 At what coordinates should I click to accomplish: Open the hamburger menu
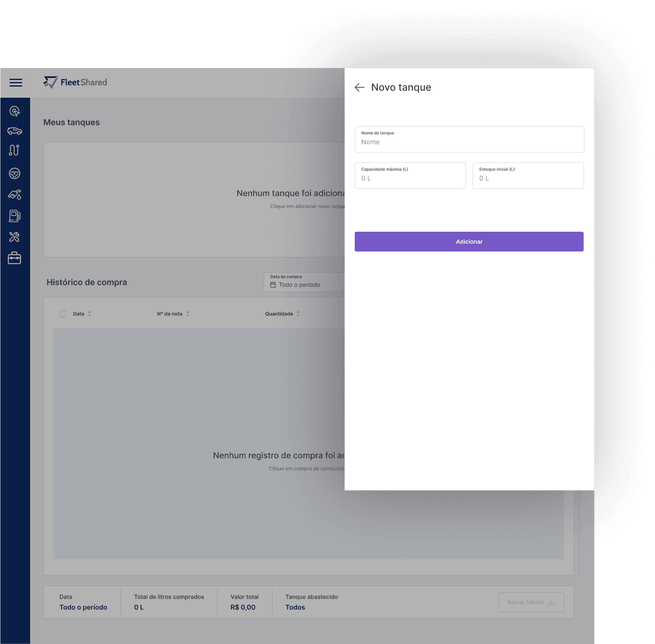point(16,83)
